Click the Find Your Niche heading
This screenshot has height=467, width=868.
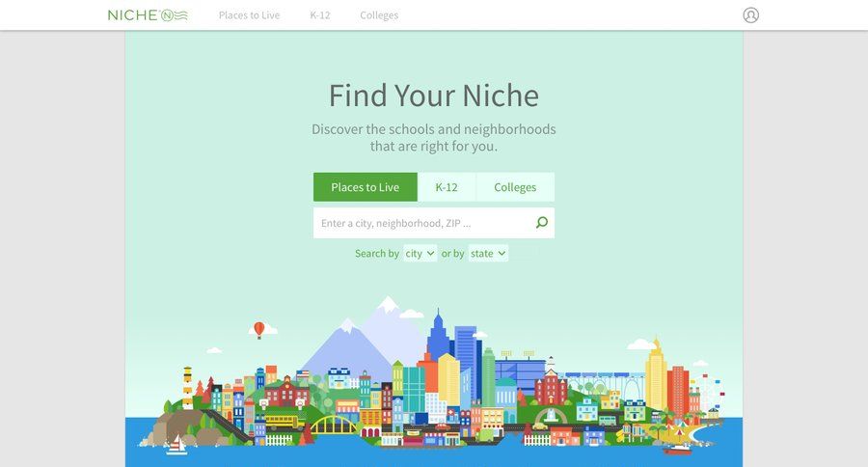434,96
